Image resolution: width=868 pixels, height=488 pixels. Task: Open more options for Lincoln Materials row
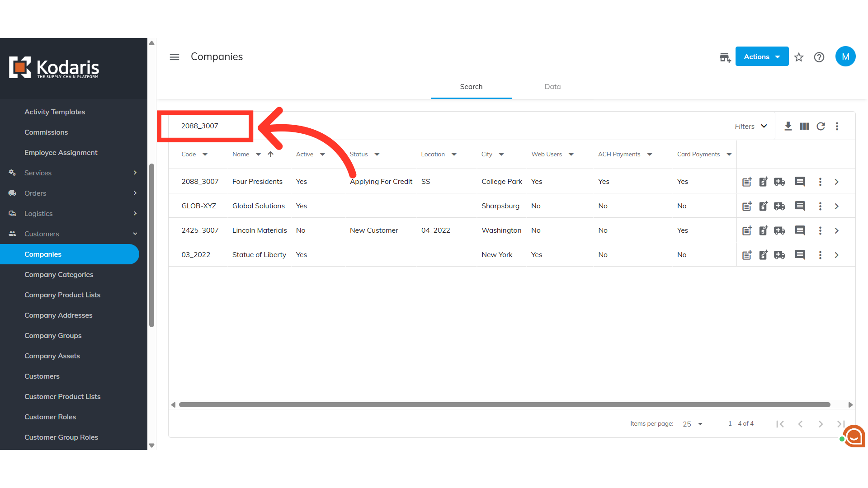[820, 230]
